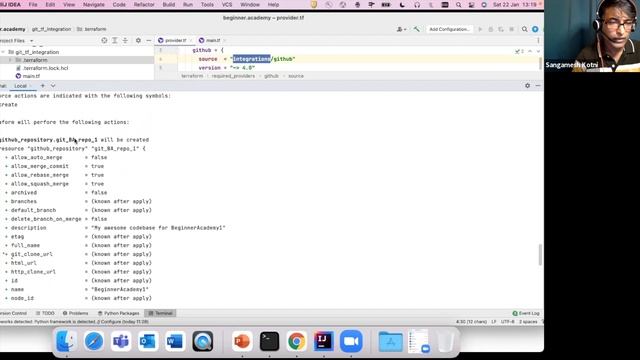640x360 pixels.
Task: Open Microsoft Teams from the dock
Action: (120, 341)
